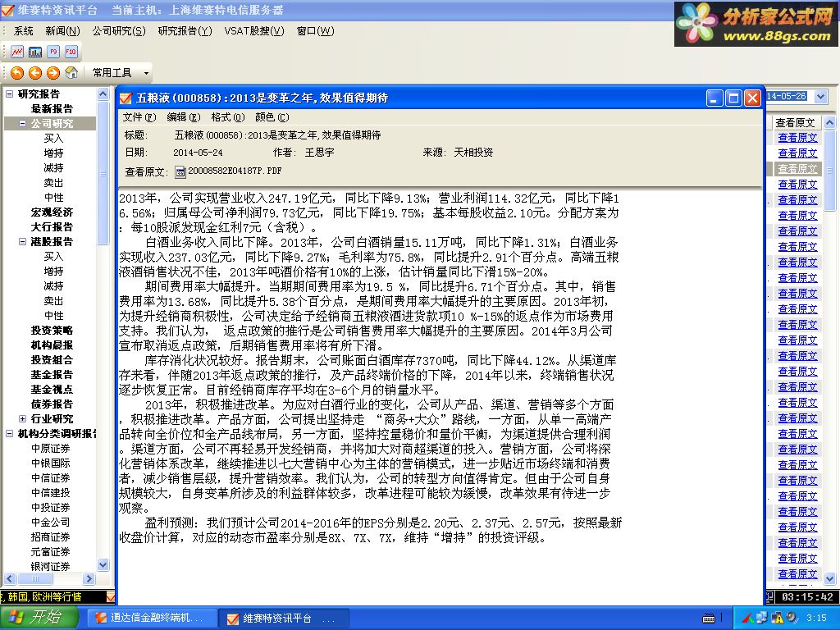Image resolution: width=840 pixels, height=630 pixels.
Task: Click the report list scroll-down arrow
Action: tap(829, 578)
